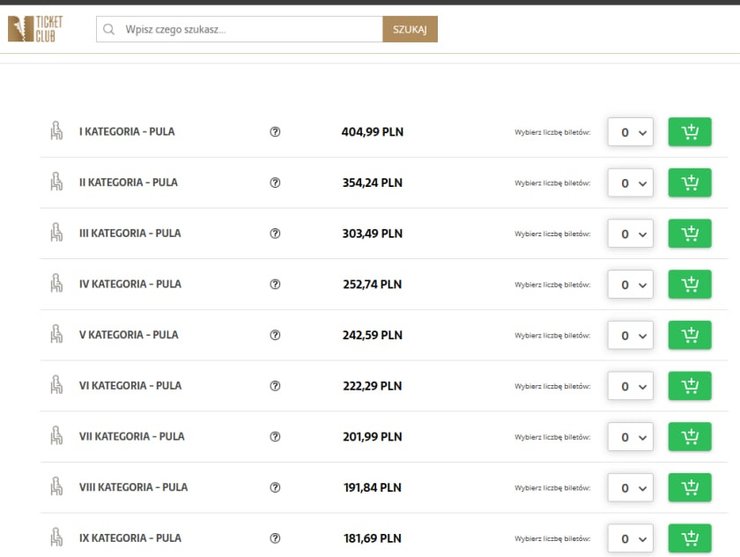This screenshot has width=740, height=557.
Task: Click the Ticket Club logo
Action: point(35,29)
